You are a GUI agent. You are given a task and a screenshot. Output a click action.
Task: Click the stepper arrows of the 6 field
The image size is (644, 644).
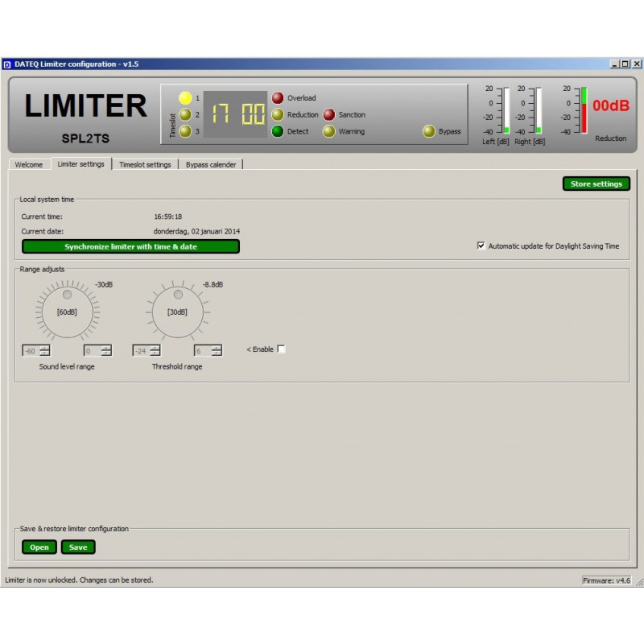tap(217, 351)
